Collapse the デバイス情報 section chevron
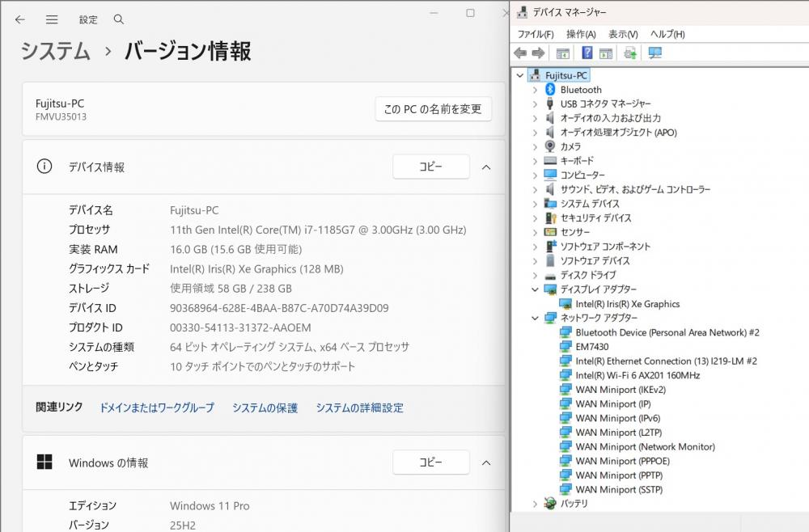809x532 pixels. click(486, 167)
